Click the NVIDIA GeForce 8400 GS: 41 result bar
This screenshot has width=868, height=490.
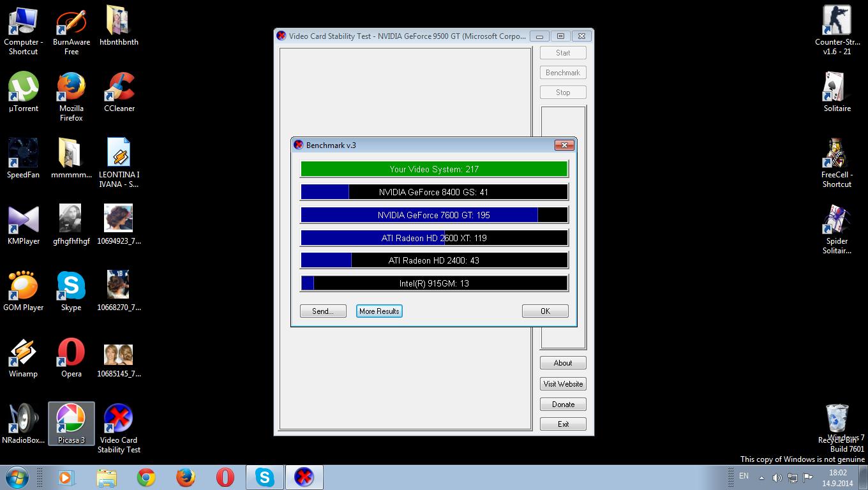(434, 192)
